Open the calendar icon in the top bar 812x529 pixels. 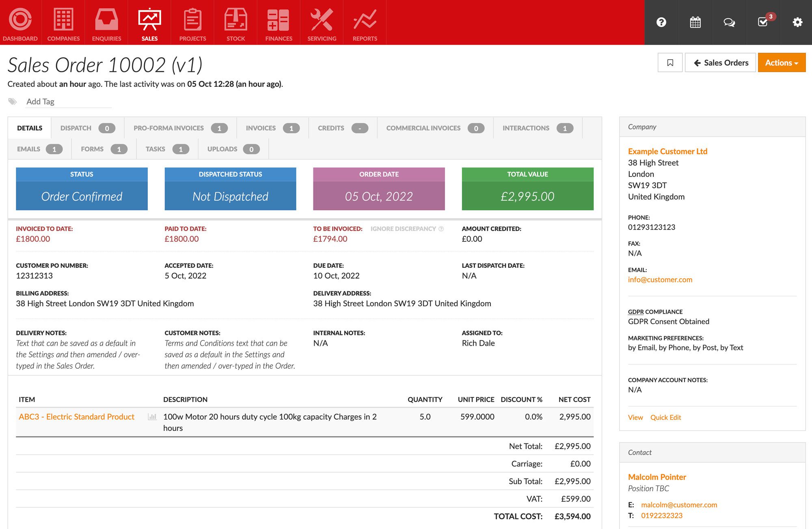(x=695, y=22)
